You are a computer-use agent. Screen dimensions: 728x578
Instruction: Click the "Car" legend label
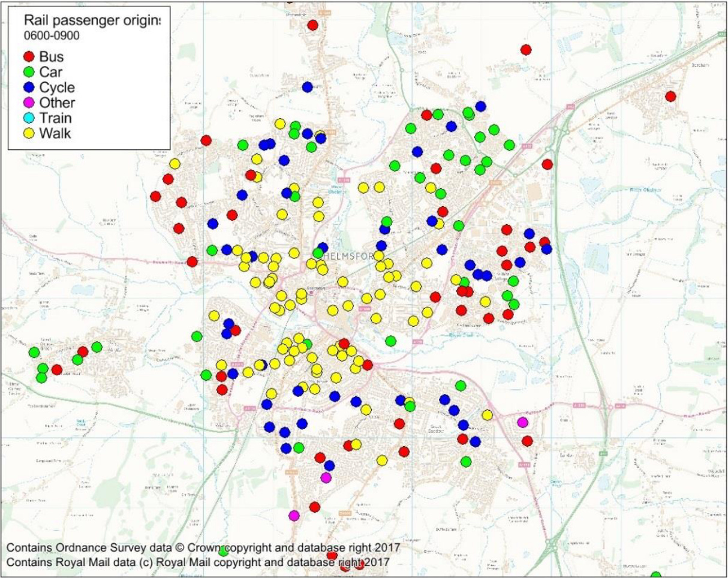pyautogui.click(x=51, y=72)
